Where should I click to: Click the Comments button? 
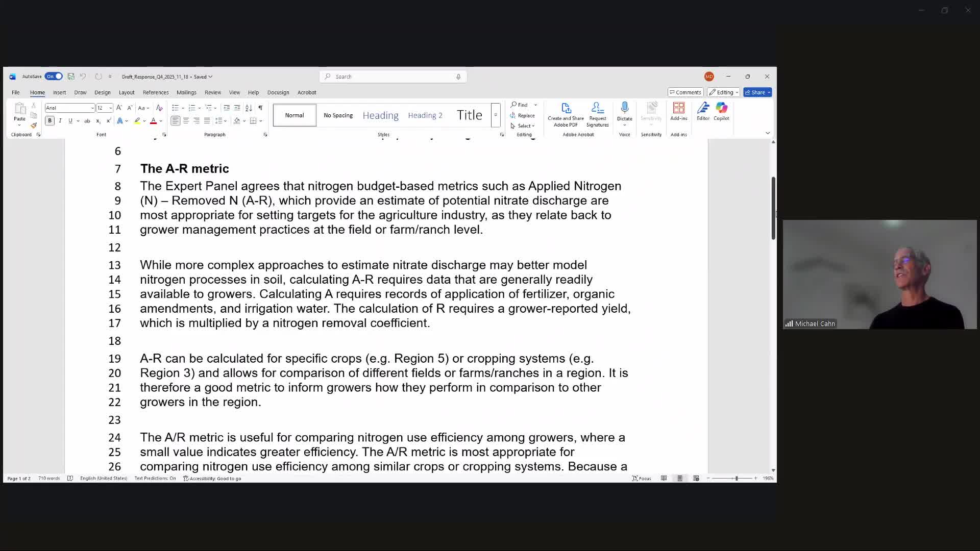coord(685,92)
